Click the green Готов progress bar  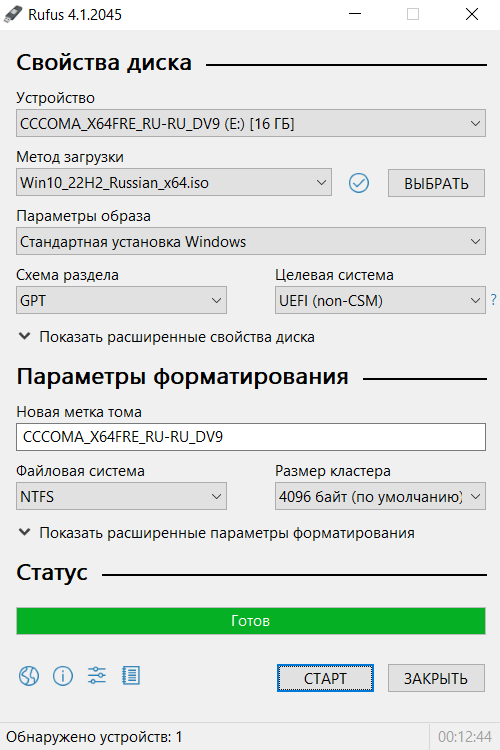point(251,621)
